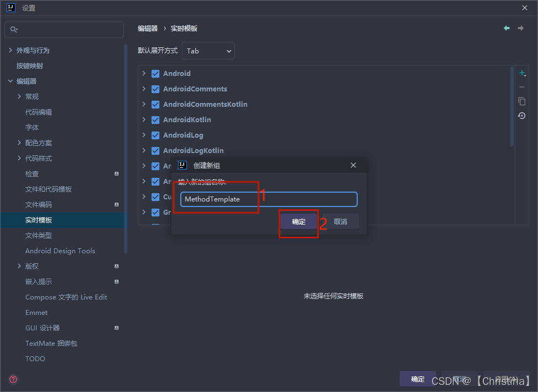
Task: Click the magnifier icon in the settings search field
Action: coord(14,29)
